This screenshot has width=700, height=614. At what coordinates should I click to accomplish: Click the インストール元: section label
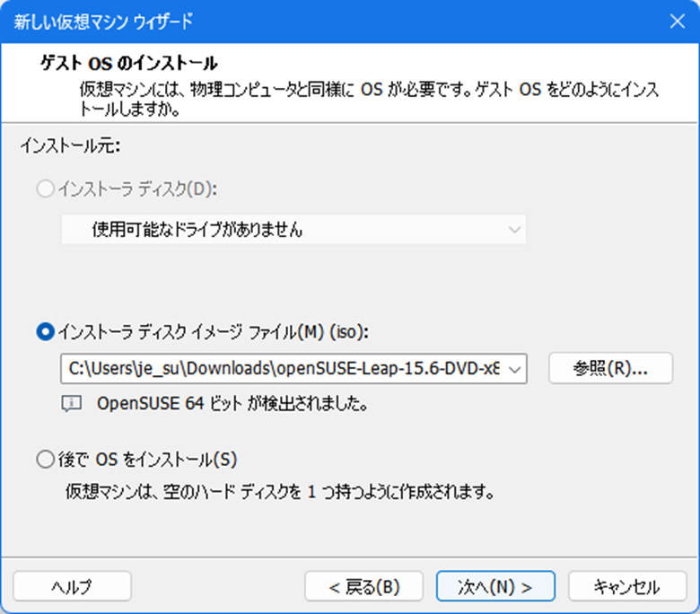(x=70, y=145)
